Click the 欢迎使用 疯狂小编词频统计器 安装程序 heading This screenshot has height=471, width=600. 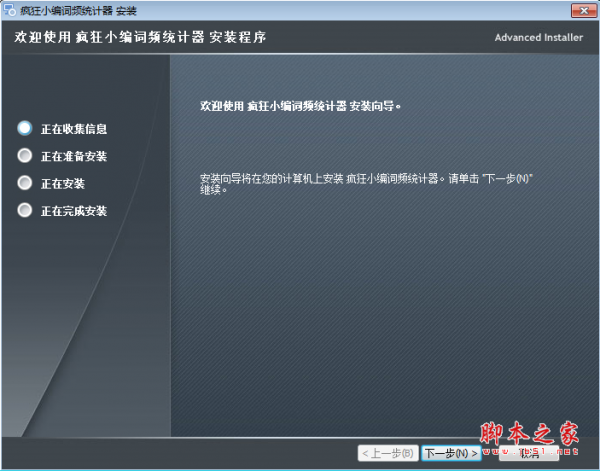click(x=140, y=37)
